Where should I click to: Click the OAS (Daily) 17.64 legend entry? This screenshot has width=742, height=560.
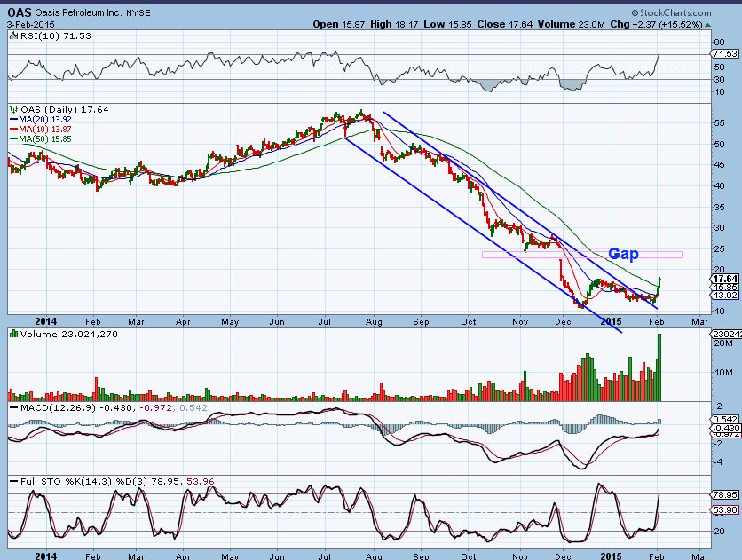pyautogui.click(x=65, y=109)
